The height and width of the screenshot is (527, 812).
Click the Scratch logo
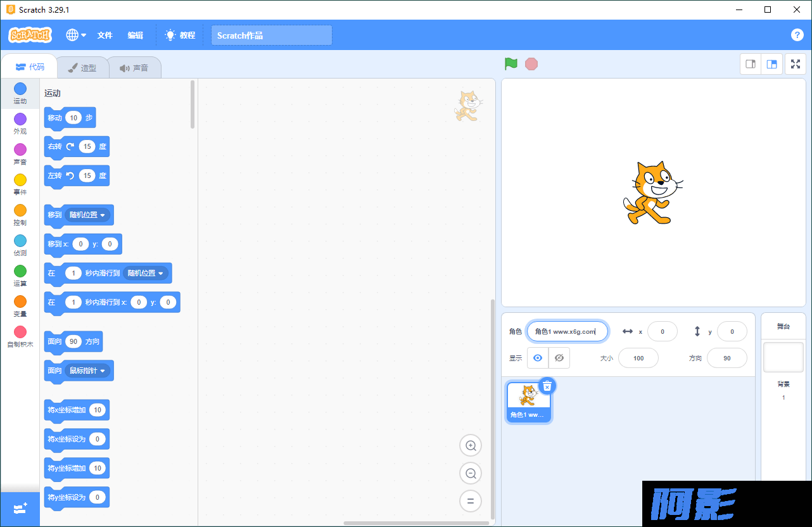point(30,35)
